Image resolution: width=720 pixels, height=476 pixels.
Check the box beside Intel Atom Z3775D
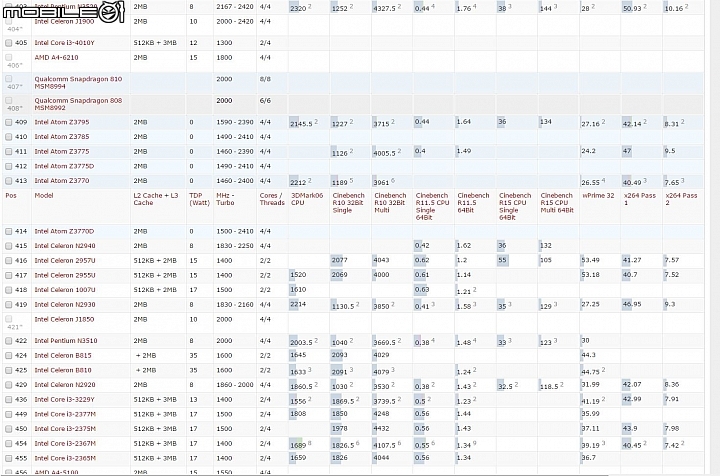pos(8,166)
